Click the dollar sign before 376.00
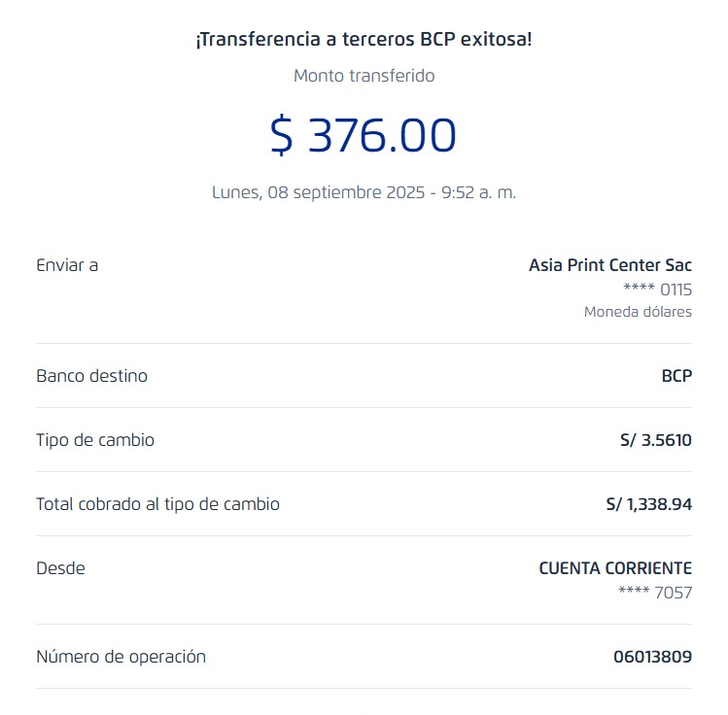Viewport: 728px width, 715px height. tap(281, 135)
